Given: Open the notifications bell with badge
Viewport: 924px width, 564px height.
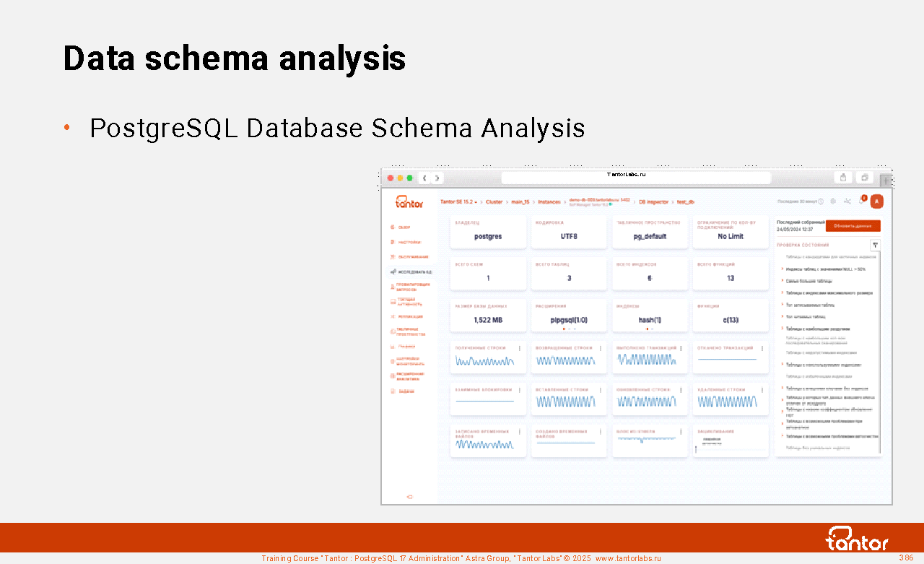Looking at the screenshot, I should coord(862,201).
